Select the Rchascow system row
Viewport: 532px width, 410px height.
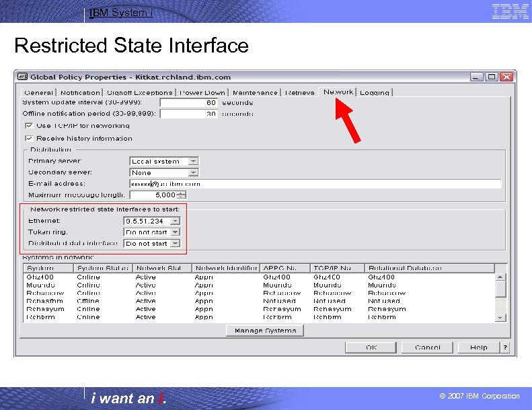[x=259, y=293]
